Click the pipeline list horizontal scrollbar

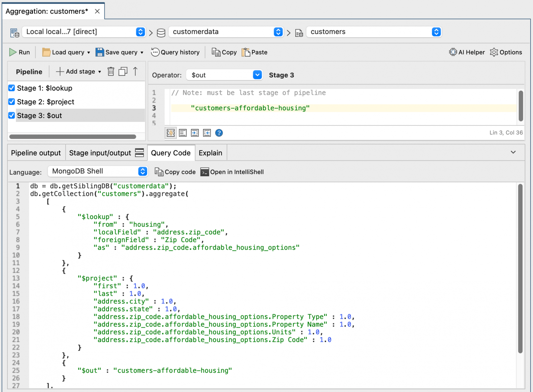(x=73, y=137)
